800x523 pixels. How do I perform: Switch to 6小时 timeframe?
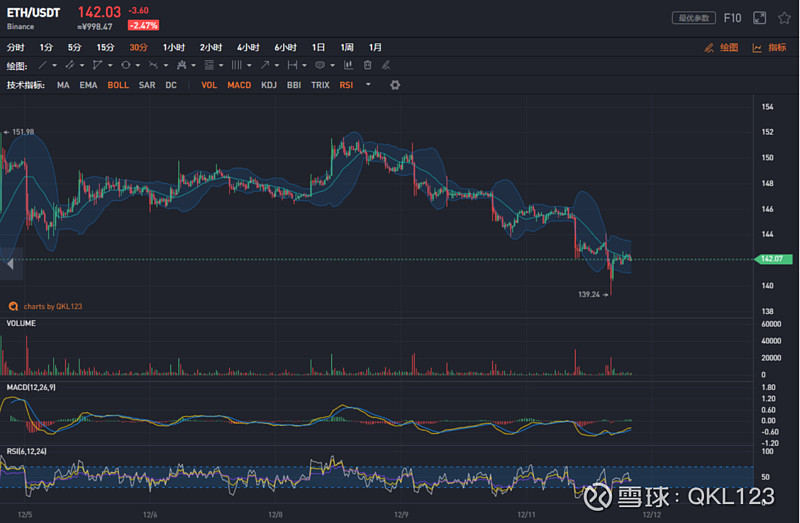point(285,47)
